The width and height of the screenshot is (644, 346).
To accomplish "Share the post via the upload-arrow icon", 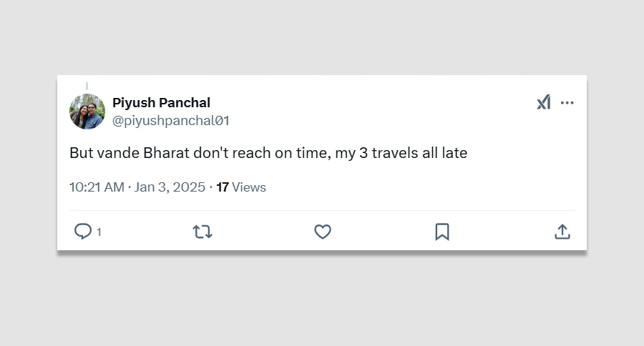I will point(562,232).
